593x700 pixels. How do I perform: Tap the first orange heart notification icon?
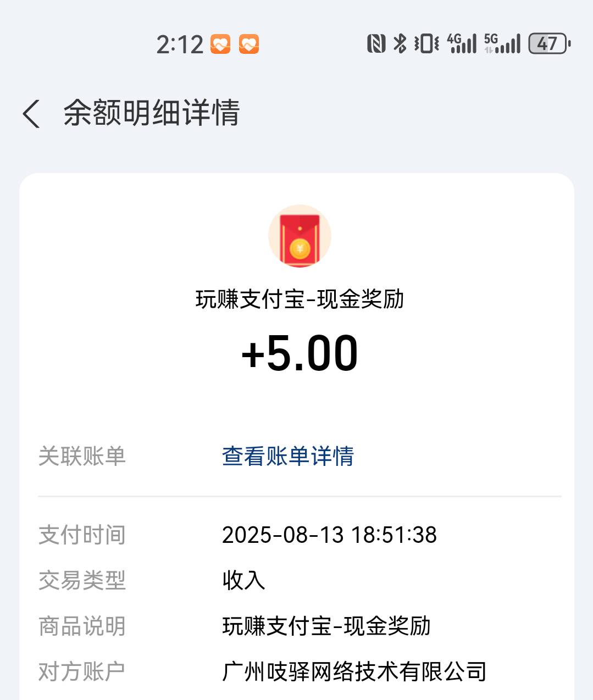point(220,44)
